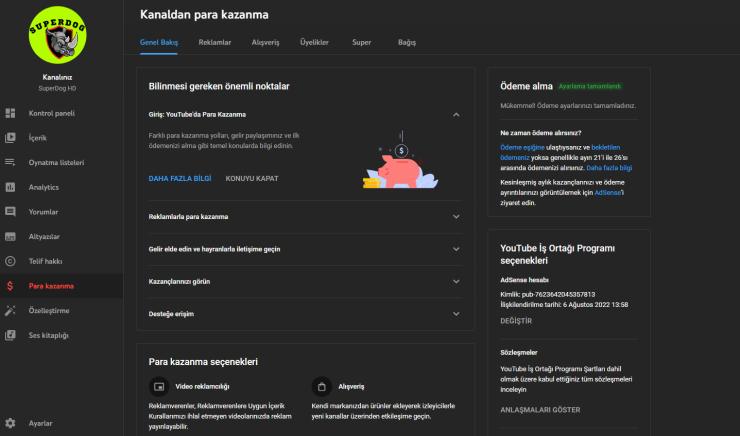Click the Ayarlama tamamlandı status badge

(x=589, y=86)
